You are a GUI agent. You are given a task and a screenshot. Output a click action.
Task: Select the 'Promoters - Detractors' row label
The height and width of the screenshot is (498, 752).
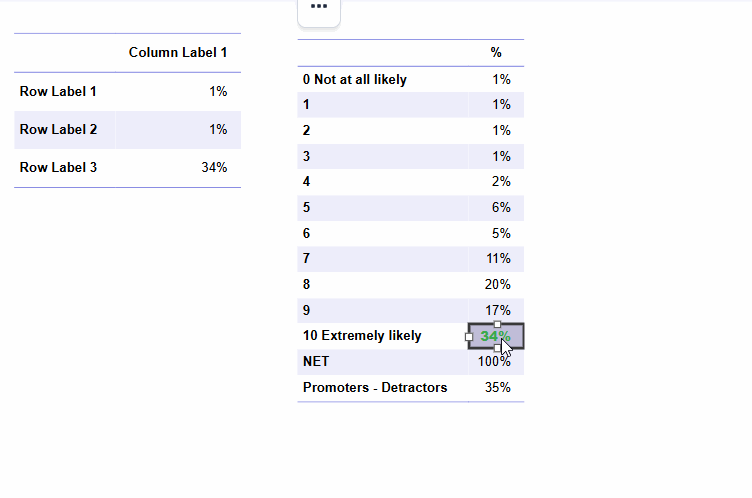click(375, 387)
